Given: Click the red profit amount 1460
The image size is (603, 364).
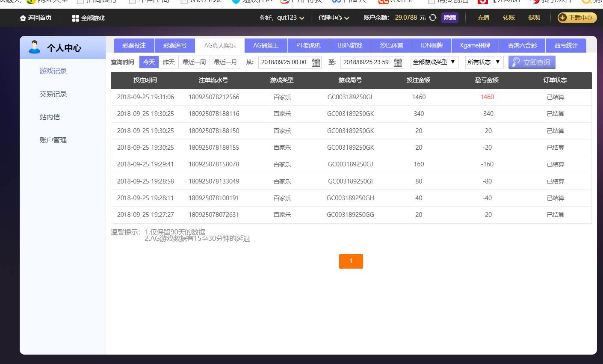Looking at the screenshot, I should click(487, 97).
